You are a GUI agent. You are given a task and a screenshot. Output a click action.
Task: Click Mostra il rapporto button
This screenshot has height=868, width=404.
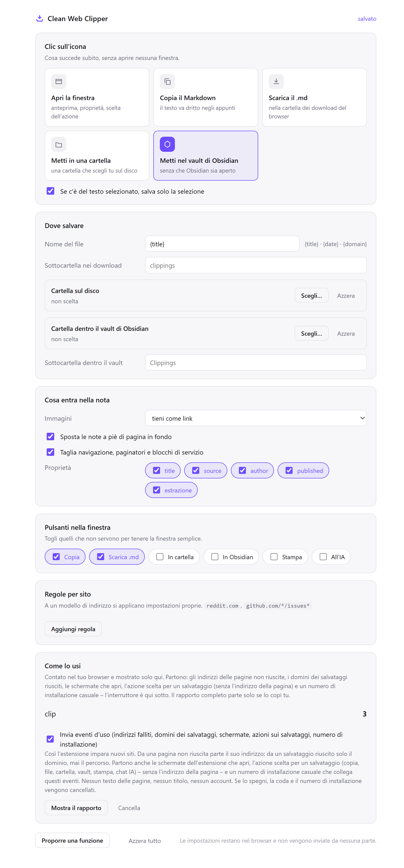click(x=76, y=808)
